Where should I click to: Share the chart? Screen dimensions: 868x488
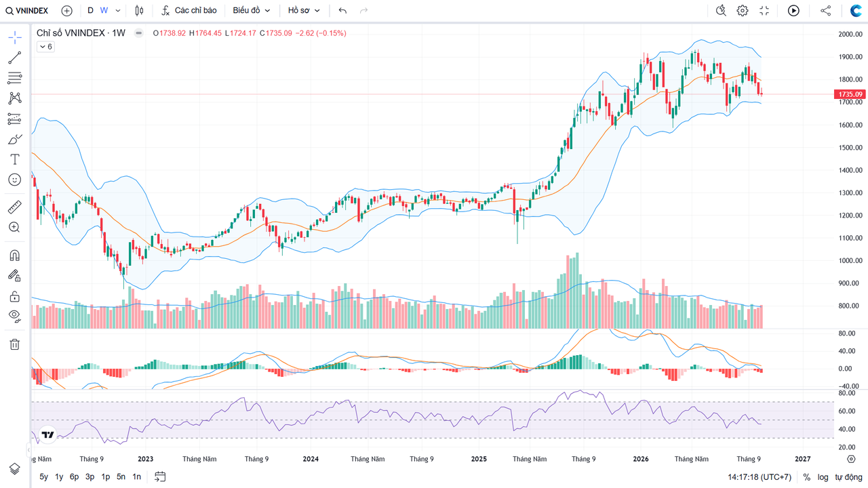tap(825, 11)
